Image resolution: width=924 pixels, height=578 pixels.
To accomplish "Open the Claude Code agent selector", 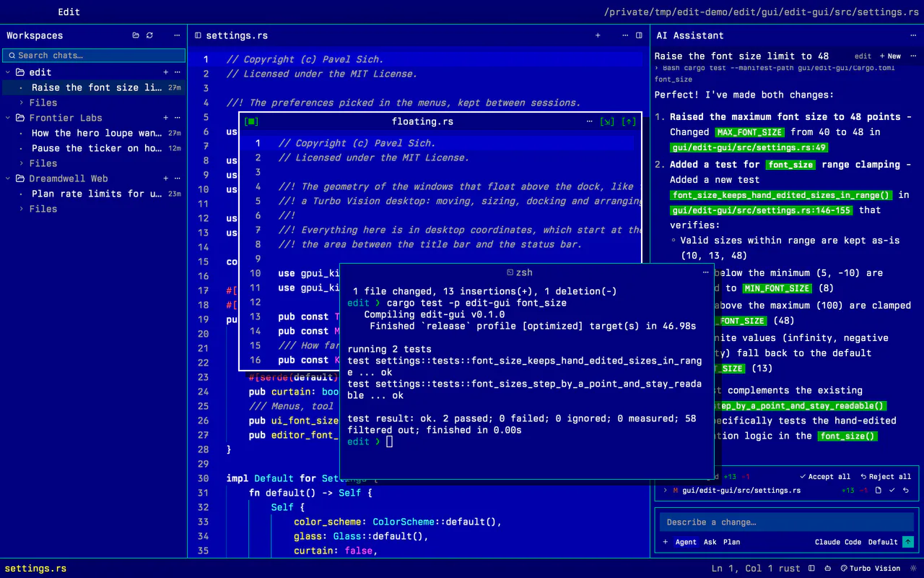I will pyautogui.click(x=838, y=542).
